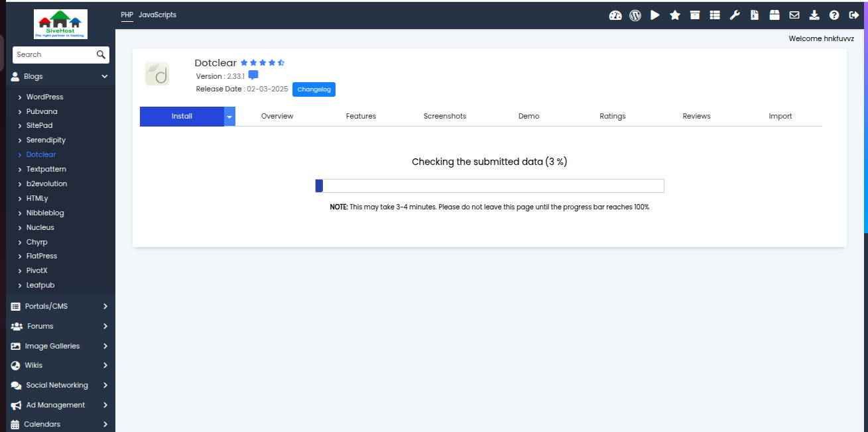Open Textpattern in Blogs list
This screenshot has height=432, width=868.
click(46, 170)
